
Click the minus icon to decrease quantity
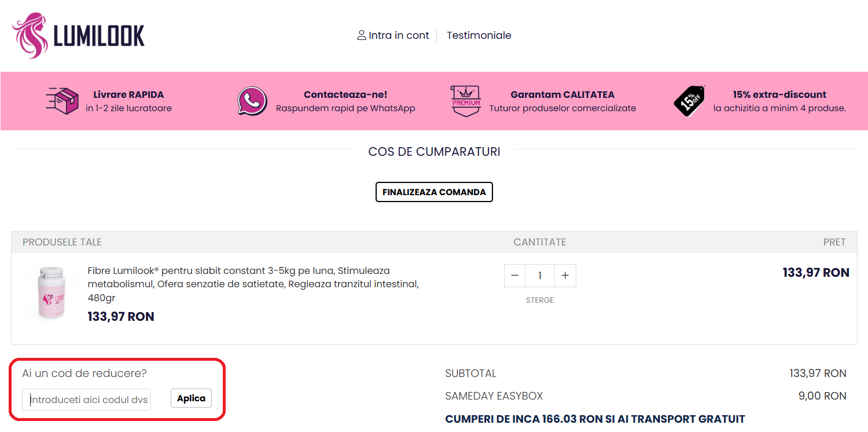click(x=514, y=275)
